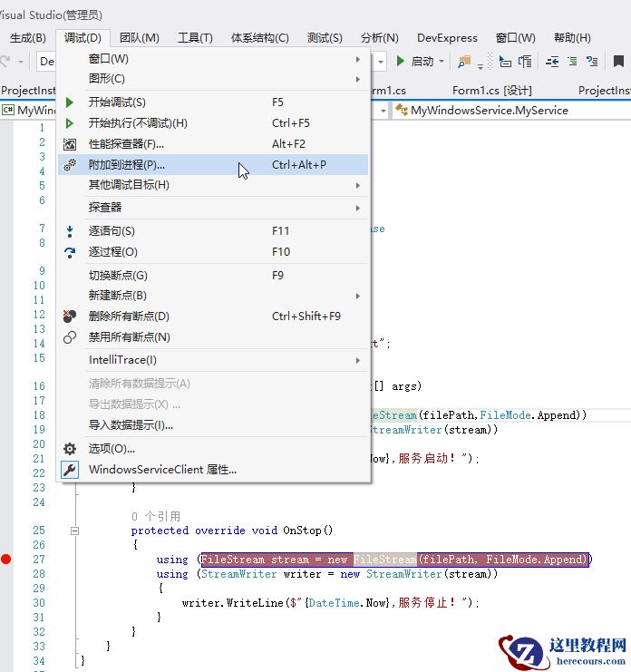Expand the IntelliTrace(I) submenu

pyautogui.click(x=358, y=360)
